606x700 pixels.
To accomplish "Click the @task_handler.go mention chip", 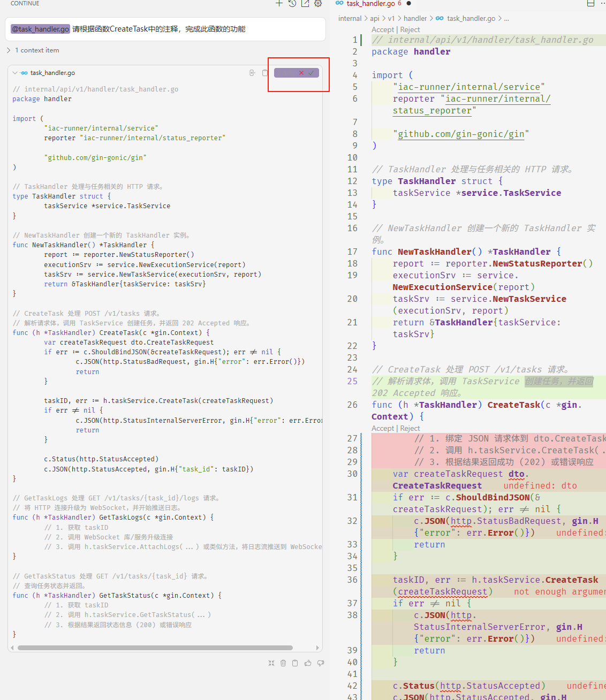I will (x=41, y=29).
